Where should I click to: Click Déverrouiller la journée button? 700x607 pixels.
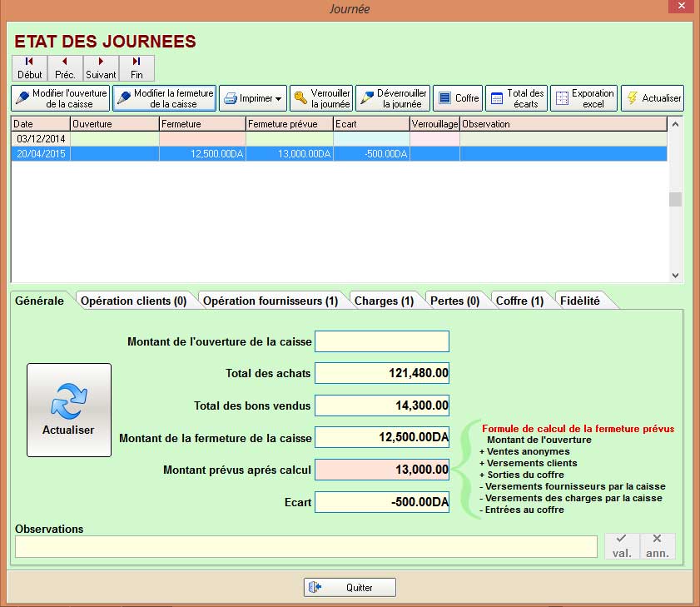[393, 98]
